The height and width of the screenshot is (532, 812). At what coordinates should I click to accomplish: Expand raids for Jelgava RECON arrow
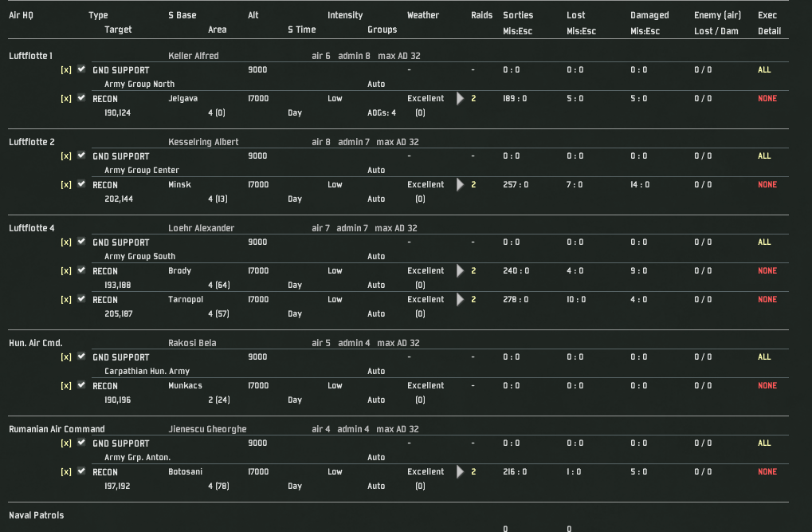(460, 99)
